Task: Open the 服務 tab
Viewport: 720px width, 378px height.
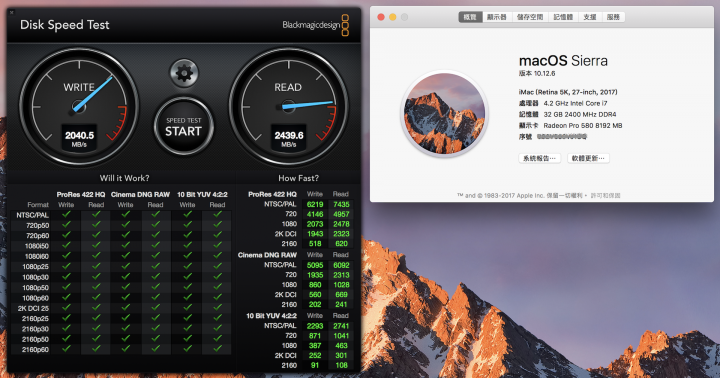Action: 613,17
